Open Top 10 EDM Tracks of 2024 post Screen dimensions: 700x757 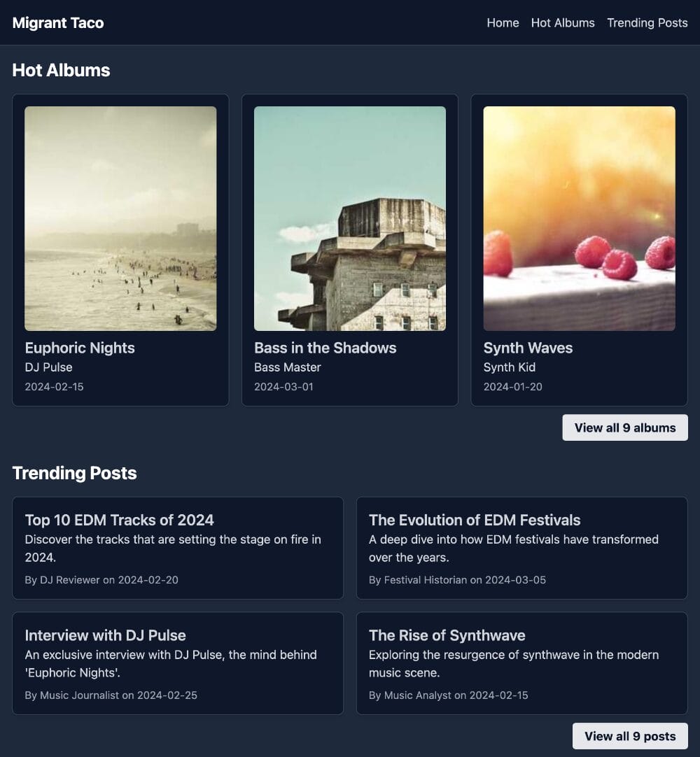pos(119,520)
